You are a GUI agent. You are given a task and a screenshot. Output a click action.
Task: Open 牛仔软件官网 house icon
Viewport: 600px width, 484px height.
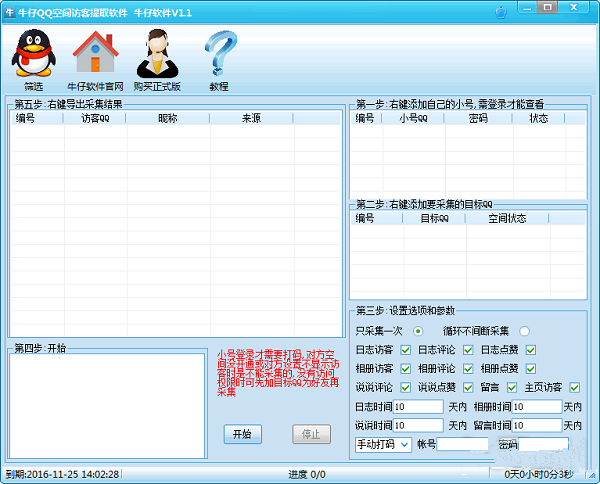click(95, 52)
